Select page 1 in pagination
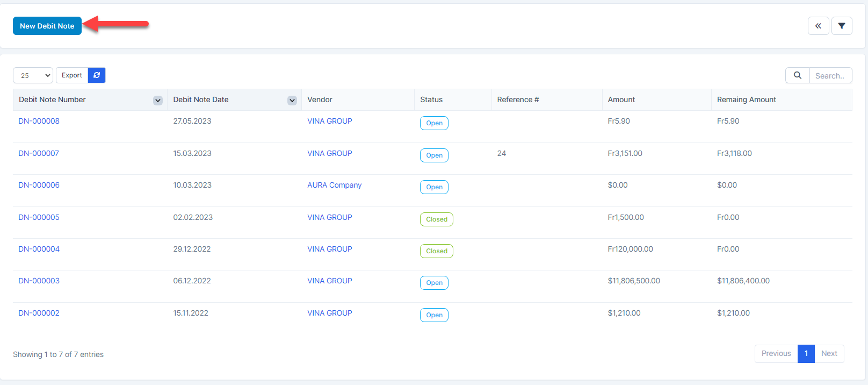868x385 pixels. 806,353
